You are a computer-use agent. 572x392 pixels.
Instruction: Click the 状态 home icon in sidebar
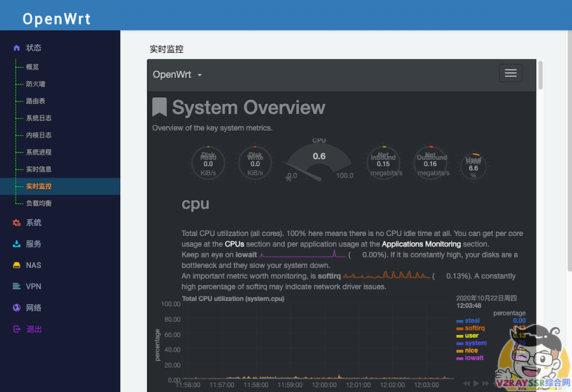(15, 47)
